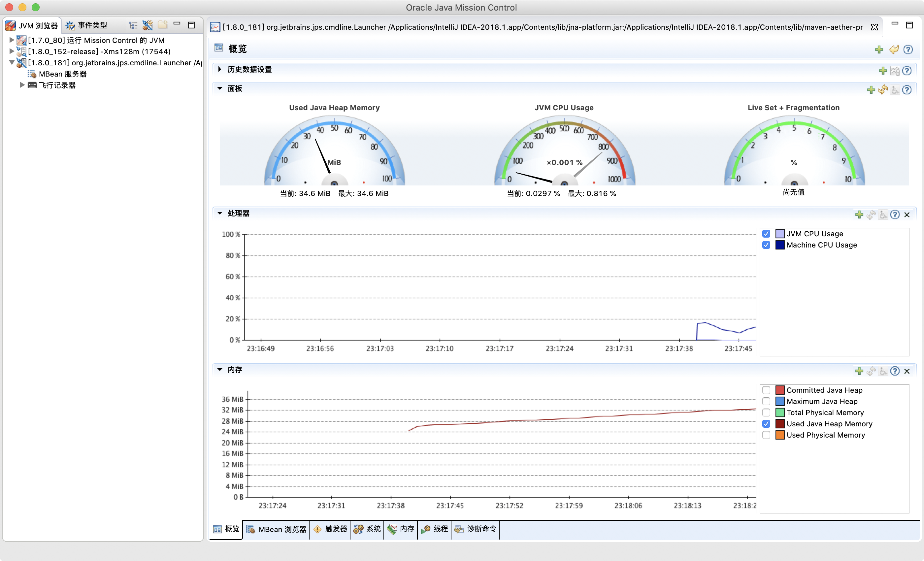Click the MBean服务器 icon in sidebar
924x561 pixels.
(30, 73)
